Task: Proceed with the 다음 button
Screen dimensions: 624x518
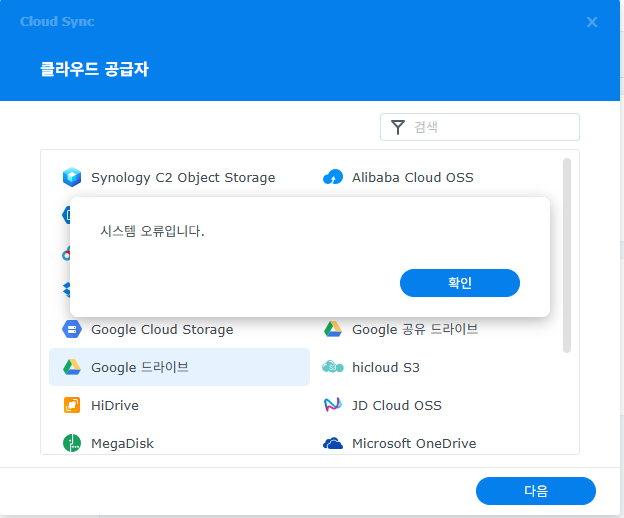Action: tap(536, 491)
